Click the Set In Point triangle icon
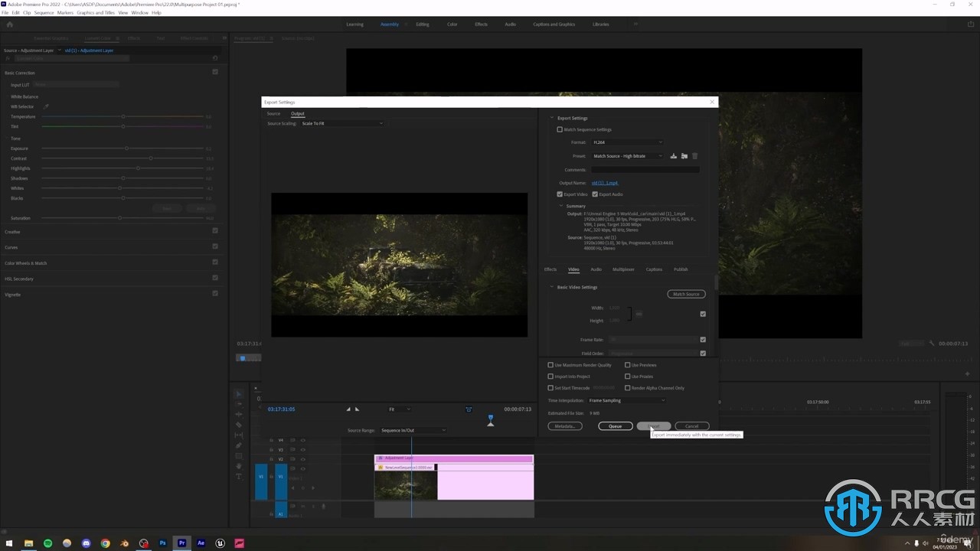Viewport: 980px width, 551px height. 348,409
